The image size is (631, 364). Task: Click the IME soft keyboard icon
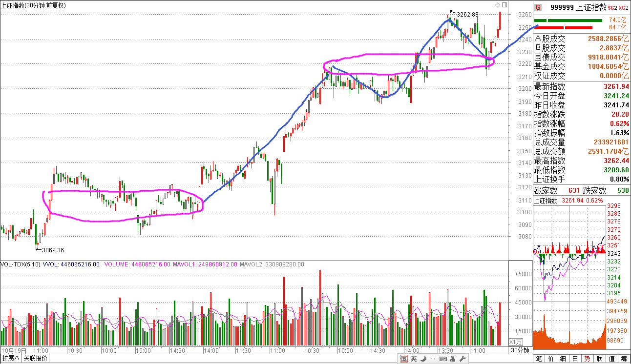[443, 359]
